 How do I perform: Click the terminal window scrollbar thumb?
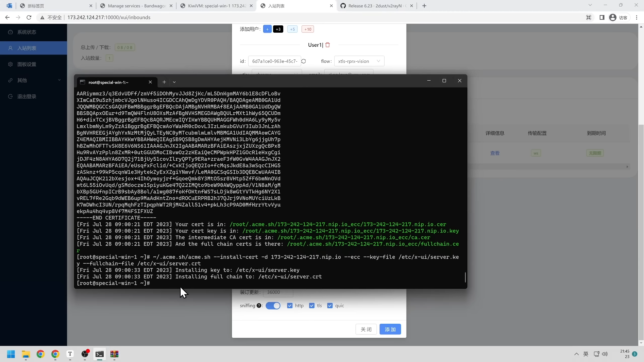point(465,277)
